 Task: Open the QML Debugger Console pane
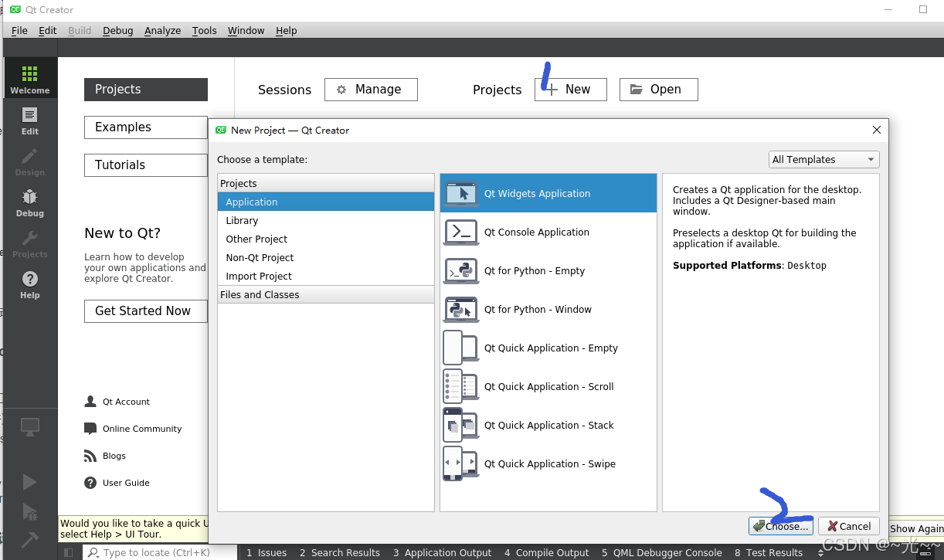click(x=661, y=552)
